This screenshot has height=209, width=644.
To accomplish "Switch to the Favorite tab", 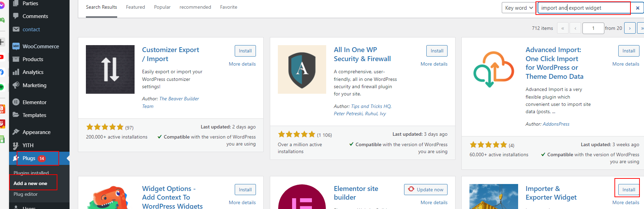I will click(229, 7).
